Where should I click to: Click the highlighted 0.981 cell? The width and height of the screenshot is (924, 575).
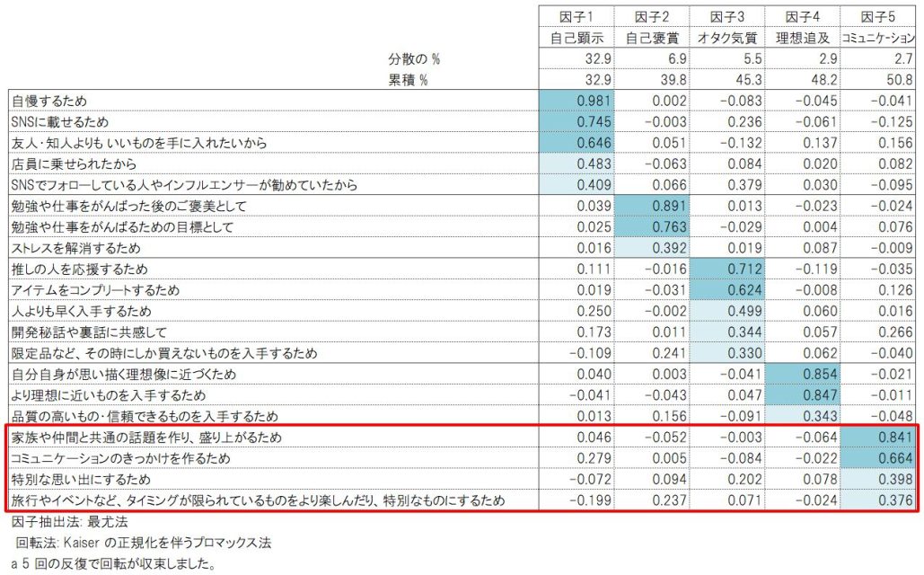tap(576, 101)
